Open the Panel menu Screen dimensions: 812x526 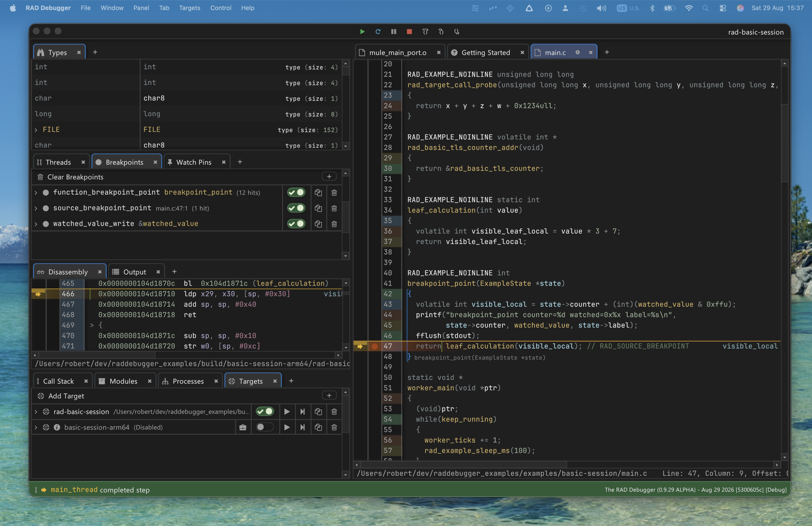tap(141, 8)
